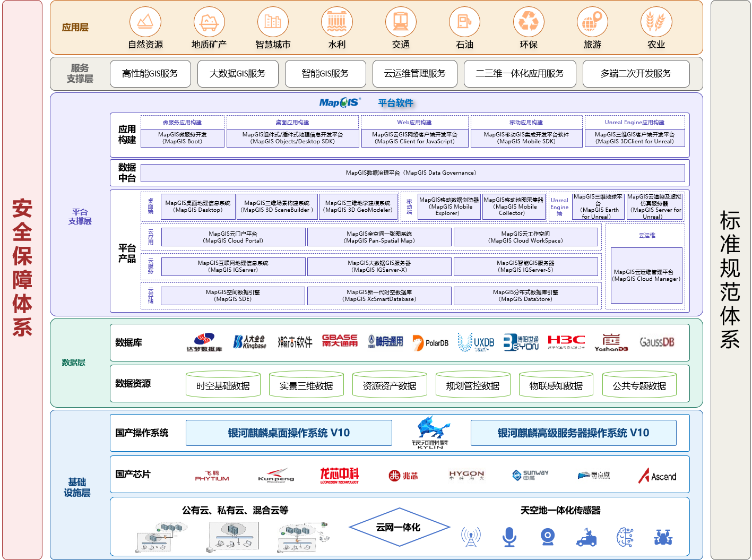The image size is (752, 560).
Task: Click the 安全保障体系 side panel title
Action: click(22, 268)
